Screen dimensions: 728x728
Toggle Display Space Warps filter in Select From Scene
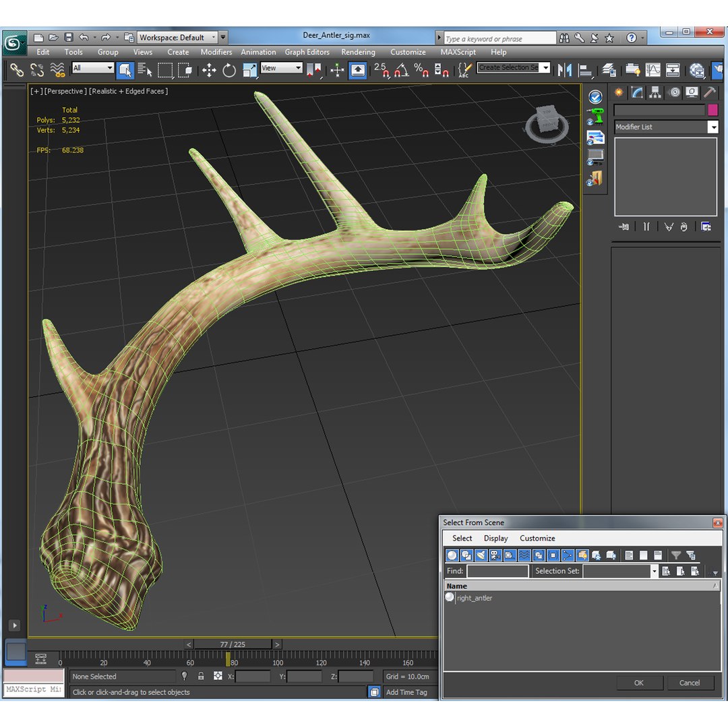click(x=524, y=555)
